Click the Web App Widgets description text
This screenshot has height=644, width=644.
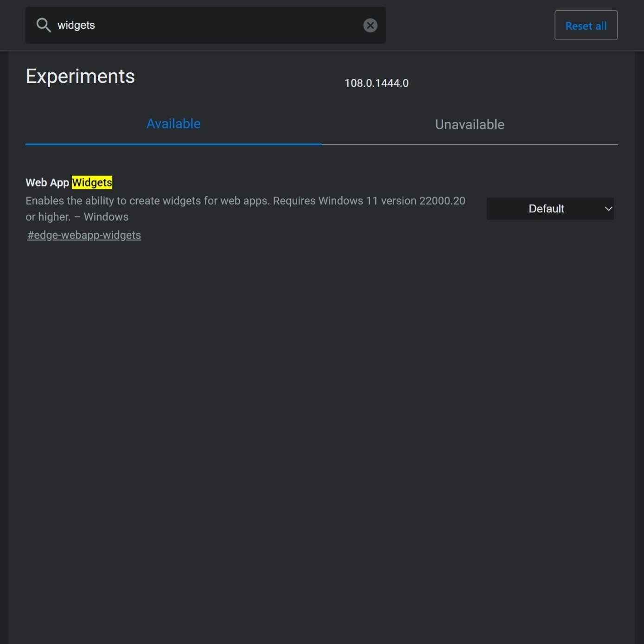(245, 209)
